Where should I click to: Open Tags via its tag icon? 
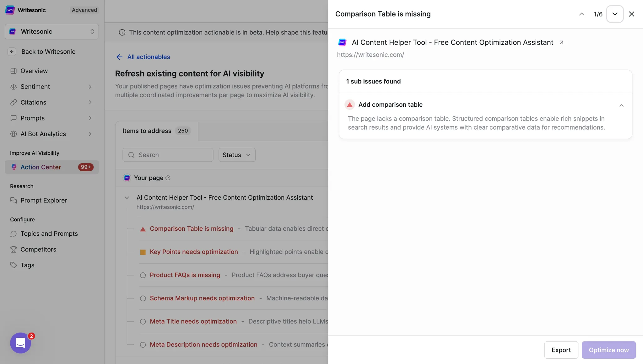click(14, 265)
